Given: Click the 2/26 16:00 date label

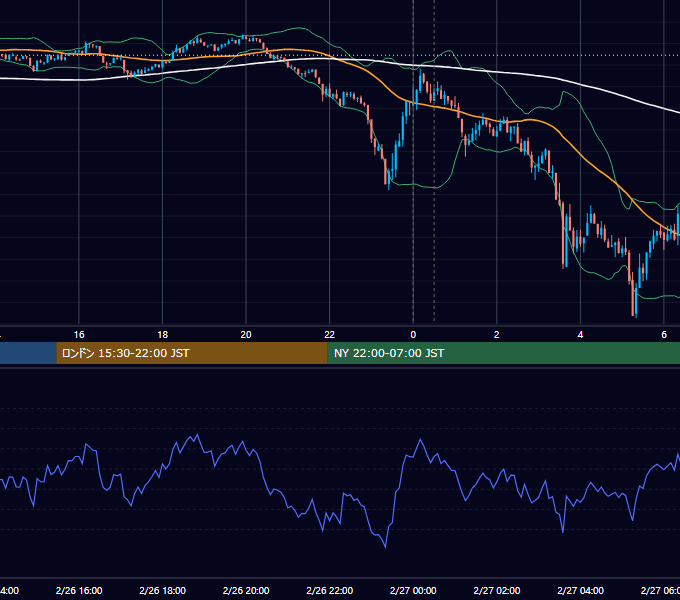Looking at the screenshot, I should click(79, 590).
